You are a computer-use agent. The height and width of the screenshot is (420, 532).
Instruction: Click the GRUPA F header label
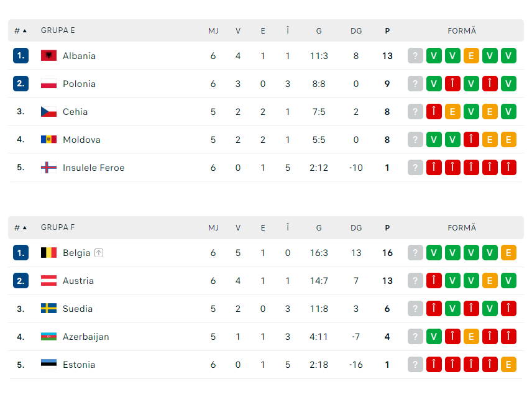coord(58,227)
